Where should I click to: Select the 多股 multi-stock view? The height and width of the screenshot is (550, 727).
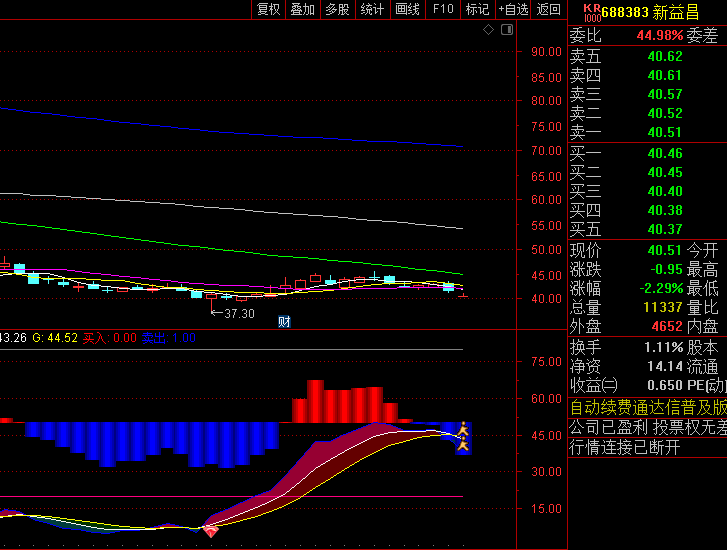[x=337, y=9]
